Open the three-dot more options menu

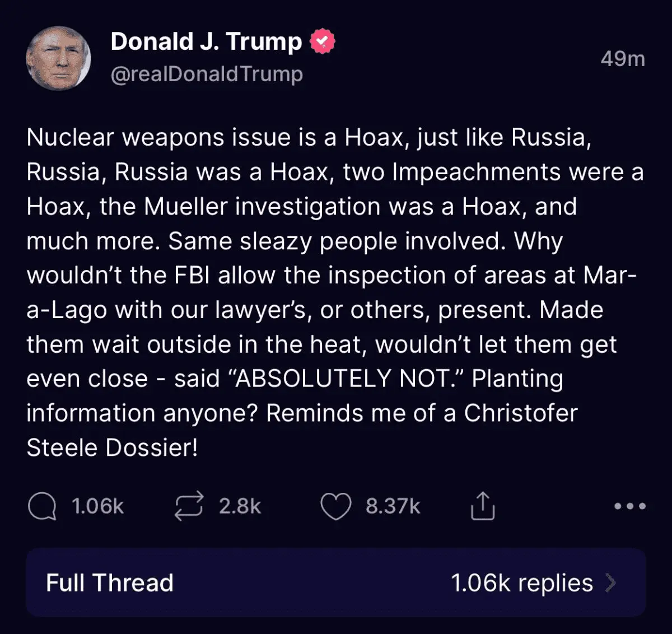pos(629,506)
